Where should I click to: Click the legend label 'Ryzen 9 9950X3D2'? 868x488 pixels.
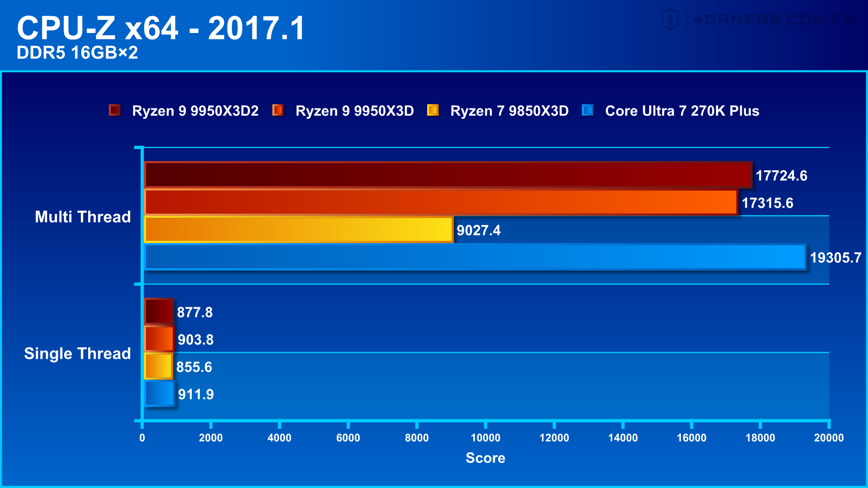[x=195, y=111]
